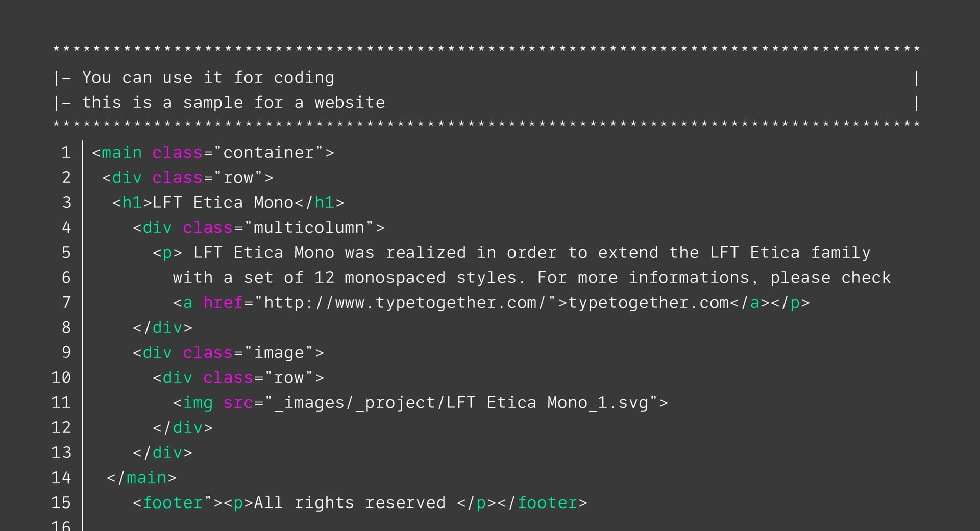
Task: Click the closing main tag on line 14
Action: (141, 477)
